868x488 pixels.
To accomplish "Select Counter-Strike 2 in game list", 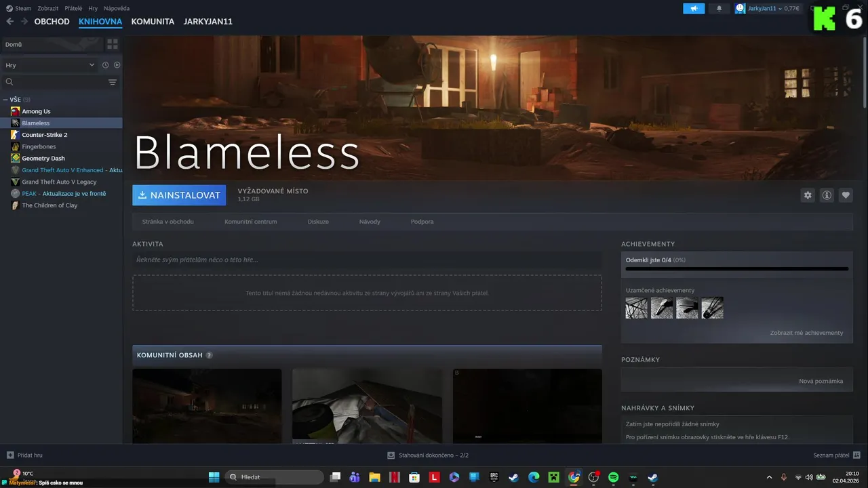I will 61,135.
